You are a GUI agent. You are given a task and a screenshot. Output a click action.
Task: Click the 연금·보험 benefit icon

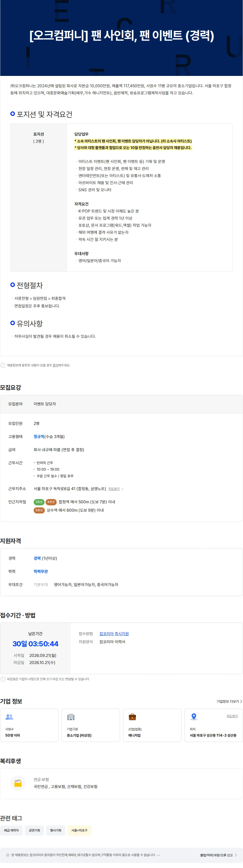pos(18,783)
